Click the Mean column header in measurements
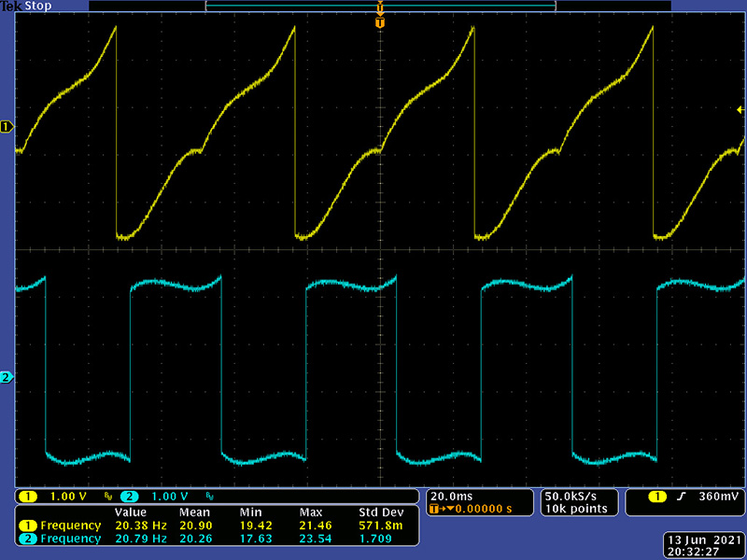The image size is (747, 560). point(194,512)
